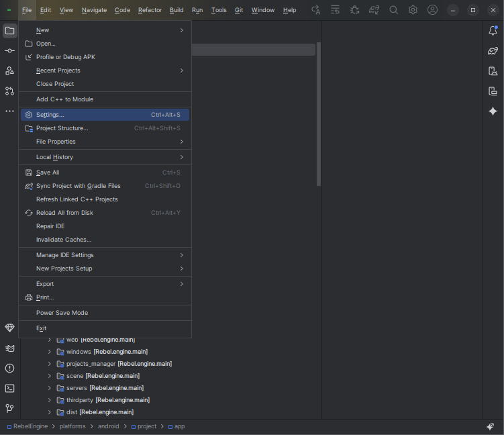Click android breadcrumb in navigation bar
This screenshot has width=504, height=435.
click(x=108, y=426)
